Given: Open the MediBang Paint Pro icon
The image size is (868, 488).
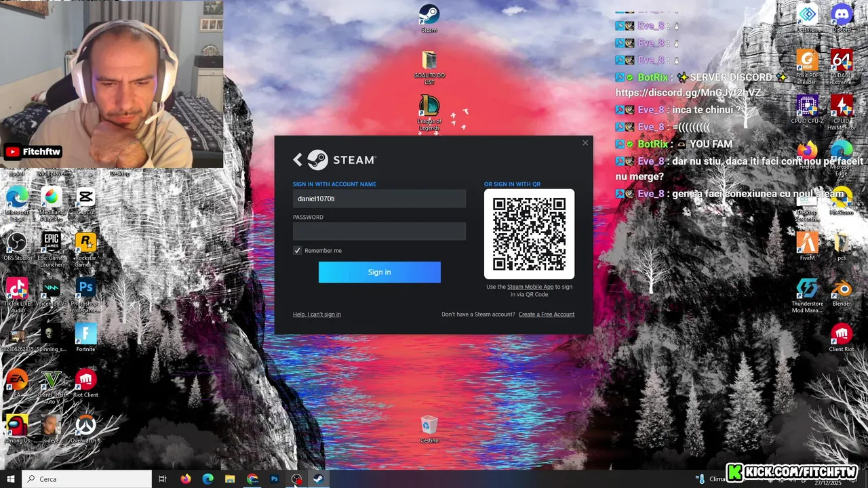Looking at the screenshot, I should pos(52,202).
